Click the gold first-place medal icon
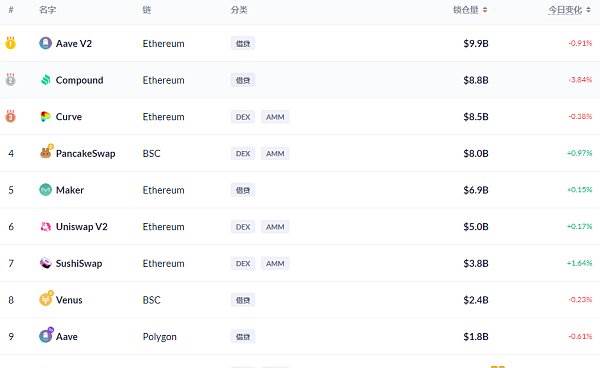600x368 pixels. pos(10,43)
